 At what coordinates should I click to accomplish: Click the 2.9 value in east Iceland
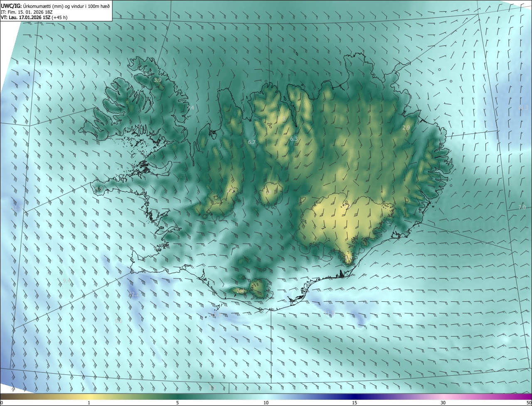coord(406,127)
